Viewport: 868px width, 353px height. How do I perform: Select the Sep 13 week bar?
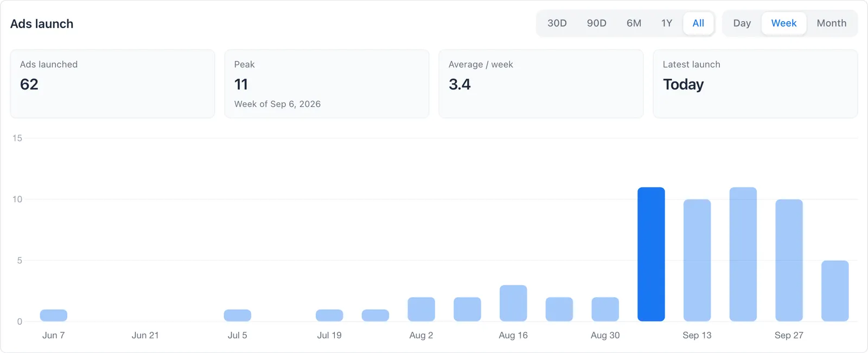697,260
